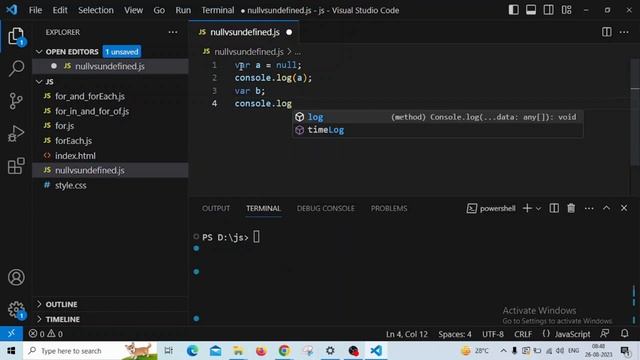Close the terminal panel
The image size is (640, 360).
pyautogui.click(x=624, y=208)
